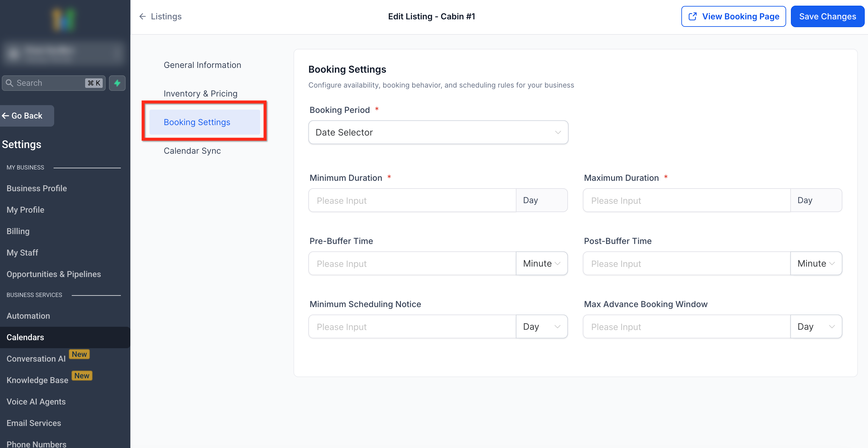Viewport: 868px width, 448px height.
Task: Expand the Pre-Buffer Time Minute unit dropdown
Action: pos(541,264)
